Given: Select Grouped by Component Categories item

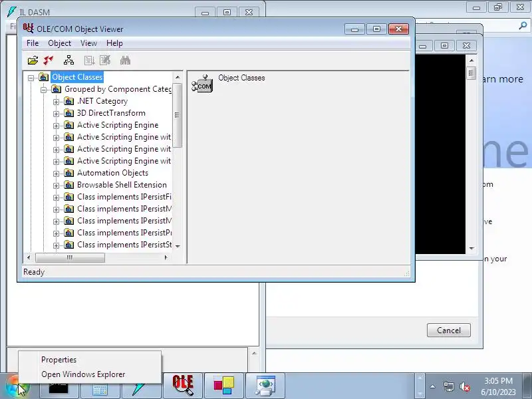Looking at the screenshot, I should [x=118, y=89].
